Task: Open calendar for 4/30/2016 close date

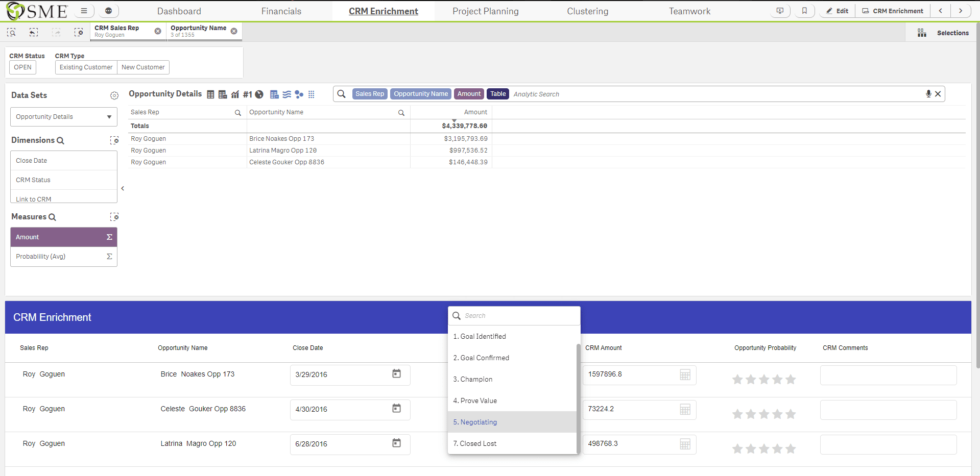Action: click(396, 409)
